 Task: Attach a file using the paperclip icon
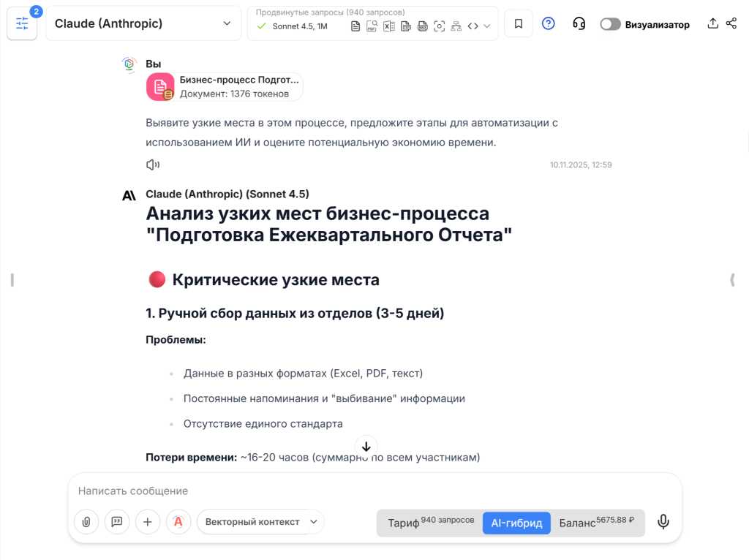click(x=86, y=522)
